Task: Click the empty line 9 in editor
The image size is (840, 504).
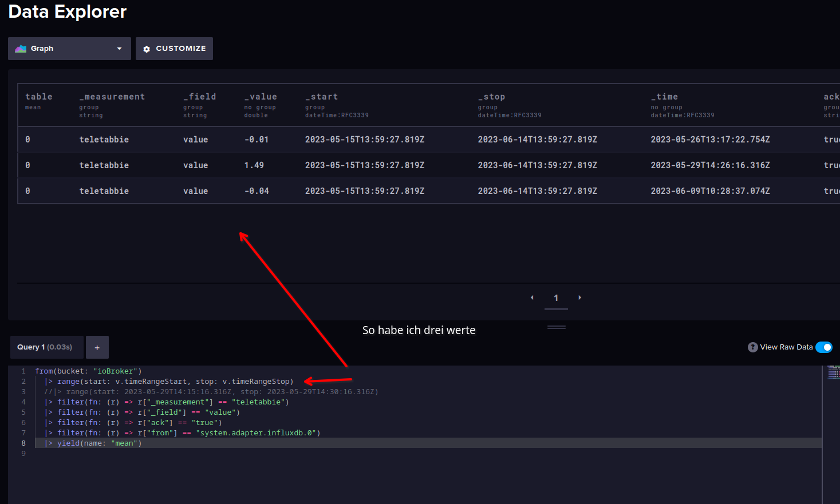Action: tap(428, 454)
